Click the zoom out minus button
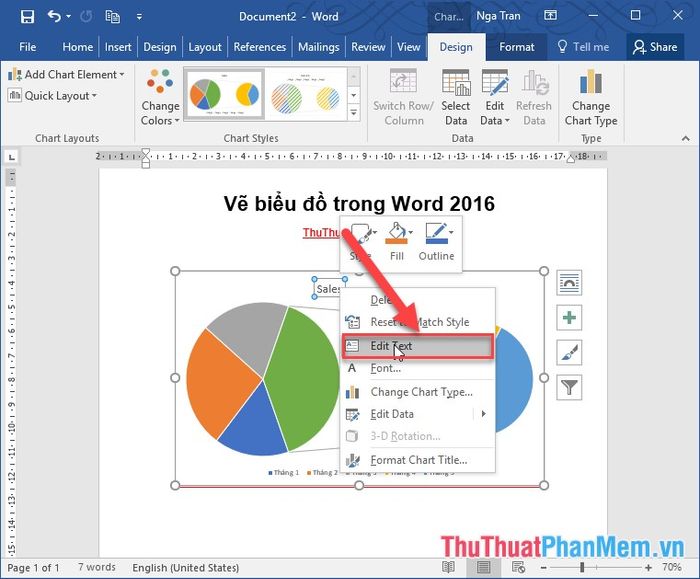 pyautogui.click(x=543, y=568)
